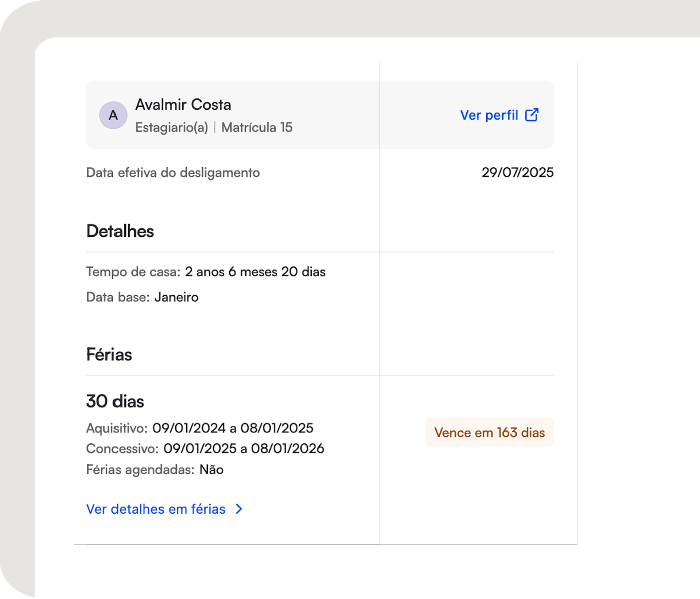
Task: Click the Detalhes section heading
Action: pyautogui.click(x=120, y=231)
